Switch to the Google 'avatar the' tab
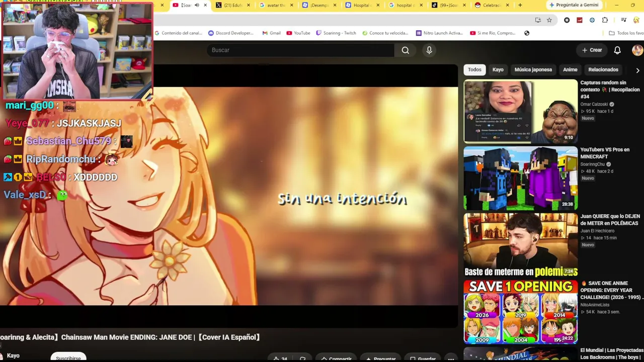 [277, 5]
